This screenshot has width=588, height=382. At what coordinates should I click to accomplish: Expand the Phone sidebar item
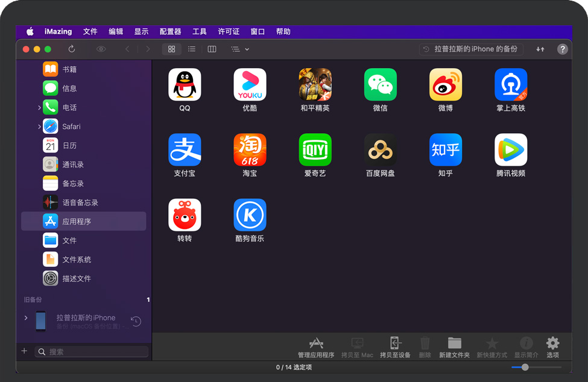point(39,108)
